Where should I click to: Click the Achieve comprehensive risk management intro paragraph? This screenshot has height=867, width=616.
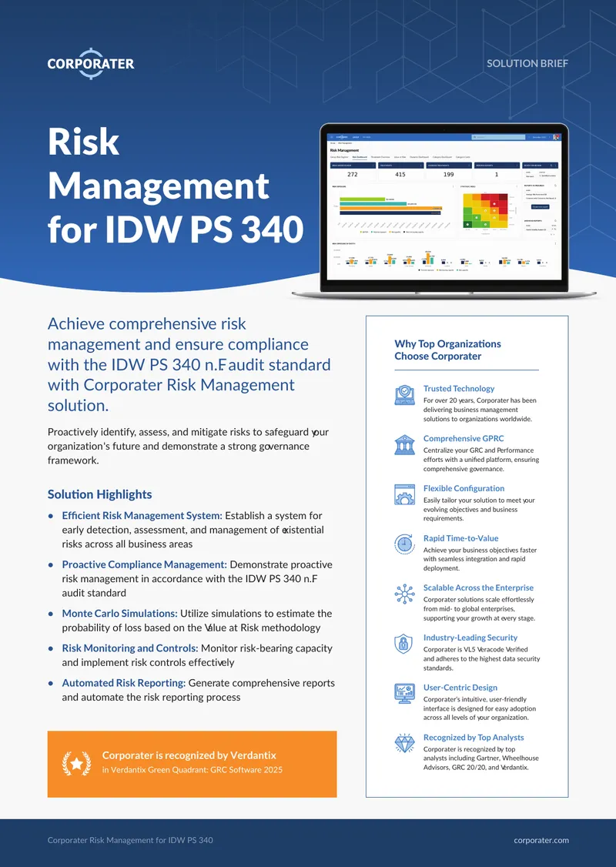pos(189,364)
